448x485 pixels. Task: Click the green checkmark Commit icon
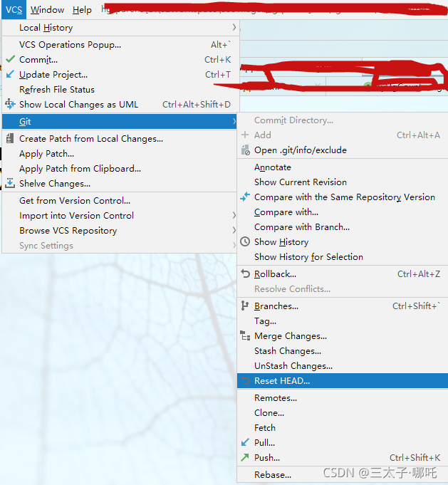click(x=10, y=59)
